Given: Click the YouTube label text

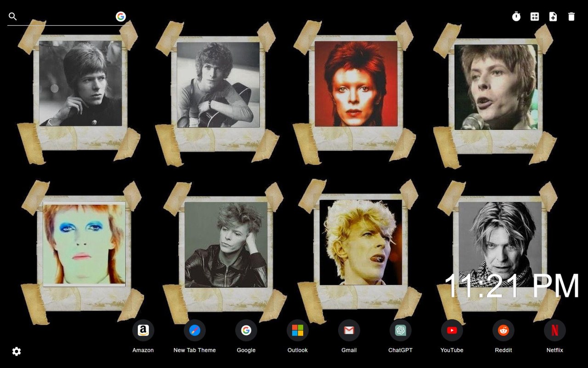Looking at the screenshot, I should point(452,350).
